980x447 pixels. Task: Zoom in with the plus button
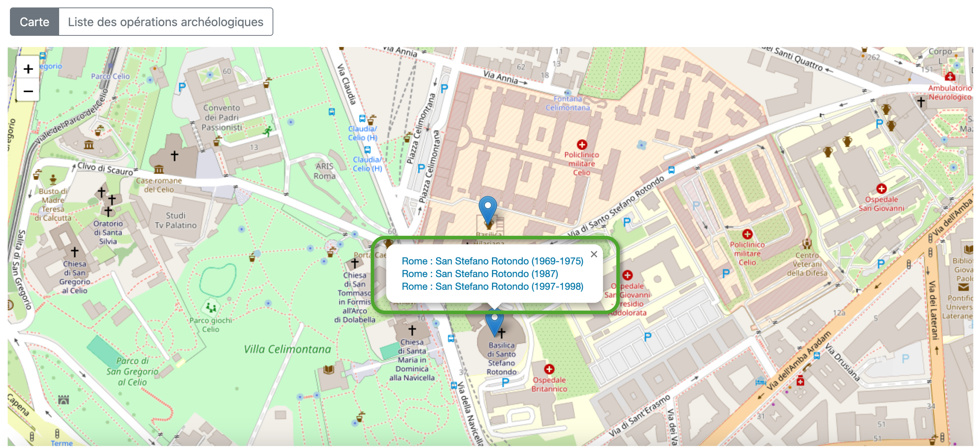[28, 69]
